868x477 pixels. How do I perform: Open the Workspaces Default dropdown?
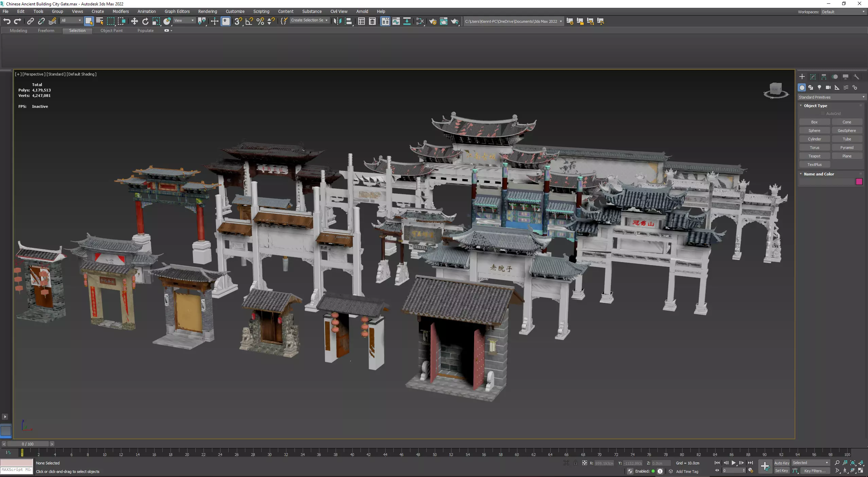tap(843, 12)
